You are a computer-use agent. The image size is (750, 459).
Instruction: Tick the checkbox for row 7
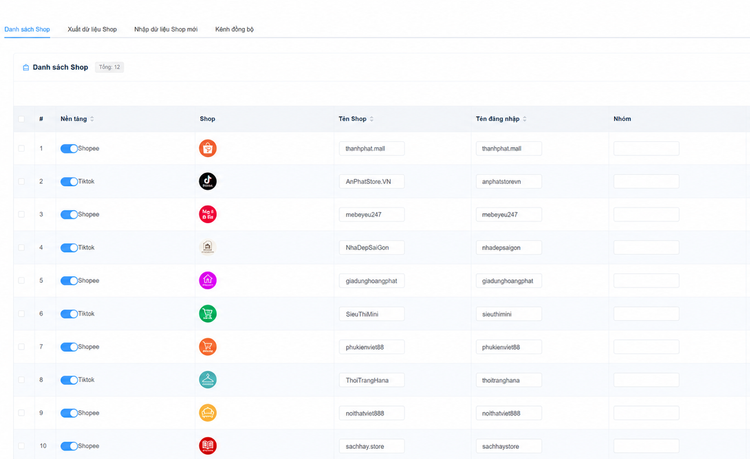(x=22, y=347)
